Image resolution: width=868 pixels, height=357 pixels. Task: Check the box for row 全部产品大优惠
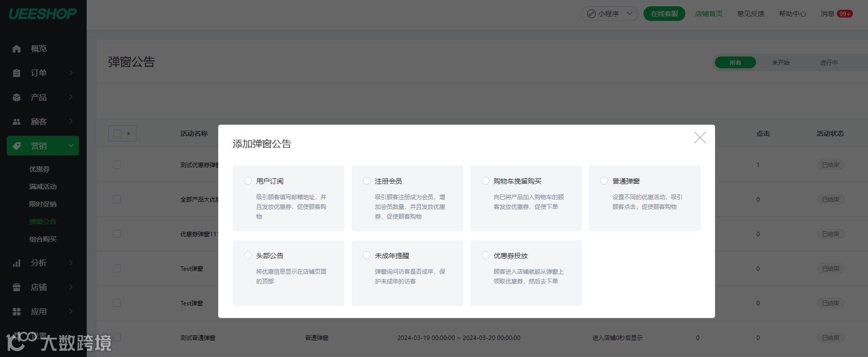[117, 199]
